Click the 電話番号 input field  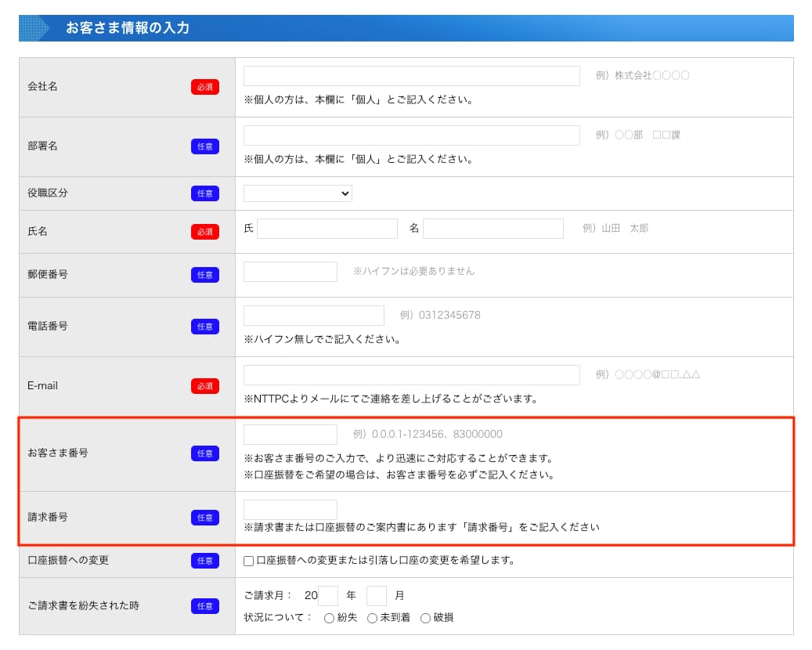(313, 316)
